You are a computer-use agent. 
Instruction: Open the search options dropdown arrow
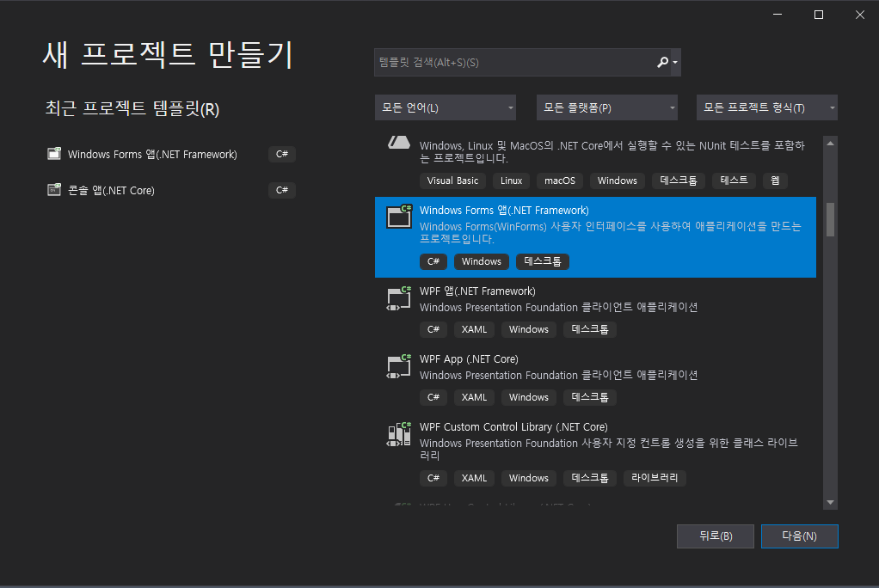(675, 62)
